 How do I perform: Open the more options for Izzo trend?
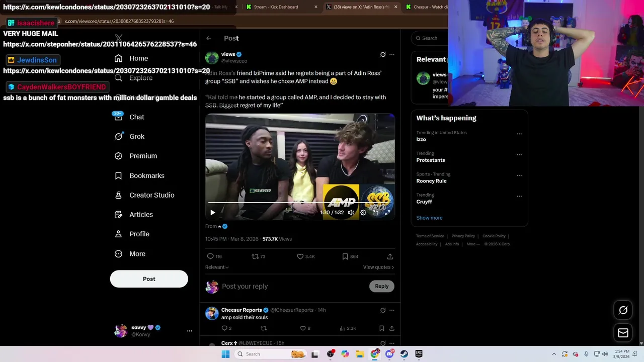point(519,134)
